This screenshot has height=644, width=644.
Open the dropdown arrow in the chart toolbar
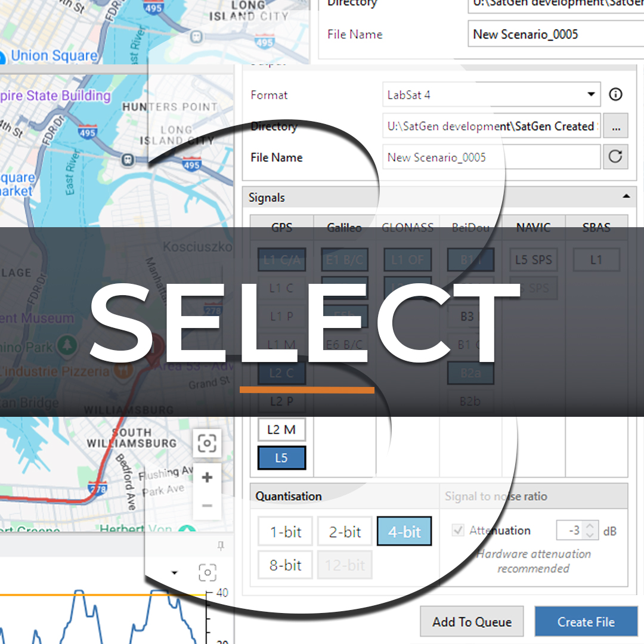175,573
